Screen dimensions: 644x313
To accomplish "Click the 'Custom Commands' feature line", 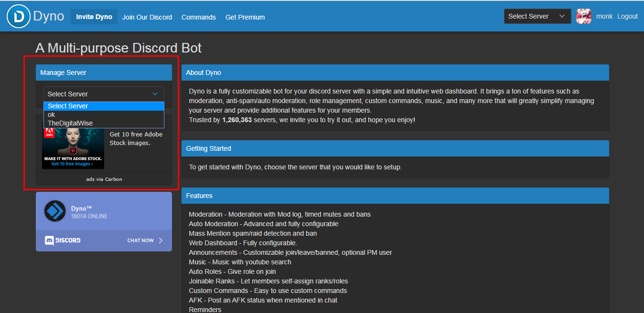I will [268, 291].
